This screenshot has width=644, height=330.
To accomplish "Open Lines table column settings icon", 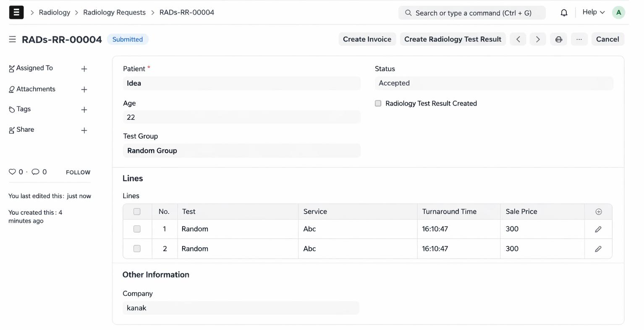I will click(x=599, y=212).
